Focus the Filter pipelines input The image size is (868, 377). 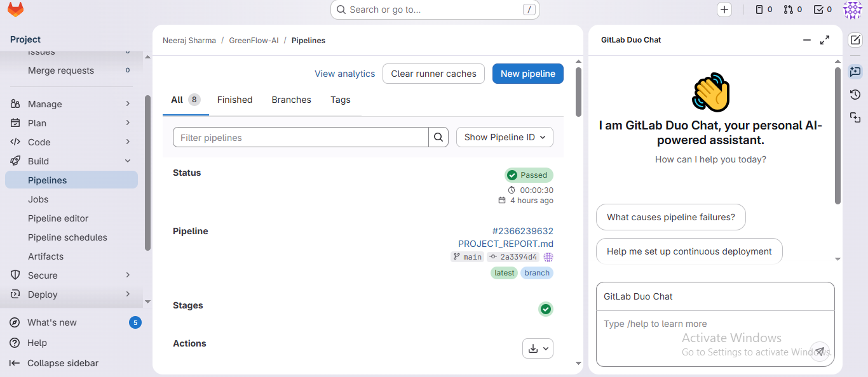click(x=301, y=137)
